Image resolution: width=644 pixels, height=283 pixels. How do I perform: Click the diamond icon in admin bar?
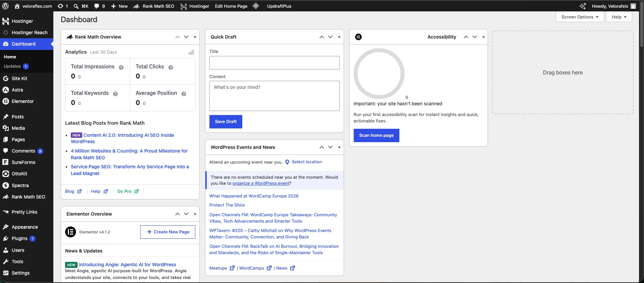[x=256, y=6]
